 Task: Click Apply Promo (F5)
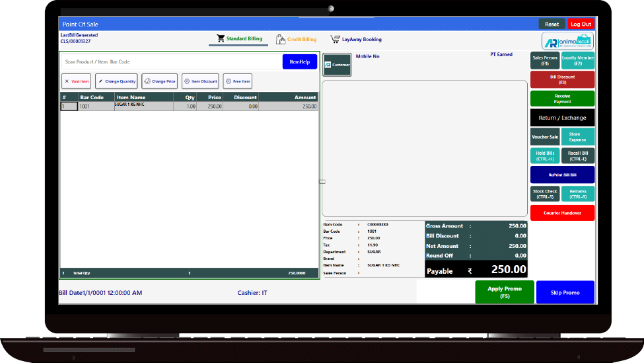(505, 292)
